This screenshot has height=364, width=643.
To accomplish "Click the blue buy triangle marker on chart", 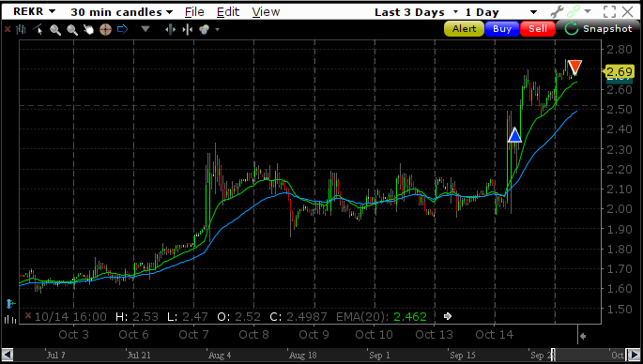I will [514, 135].
